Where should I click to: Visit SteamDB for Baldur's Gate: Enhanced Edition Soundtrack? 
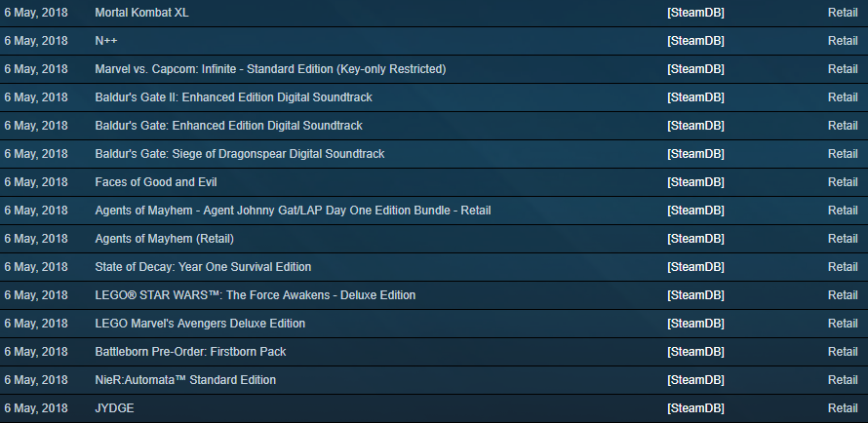coord(695,125)
